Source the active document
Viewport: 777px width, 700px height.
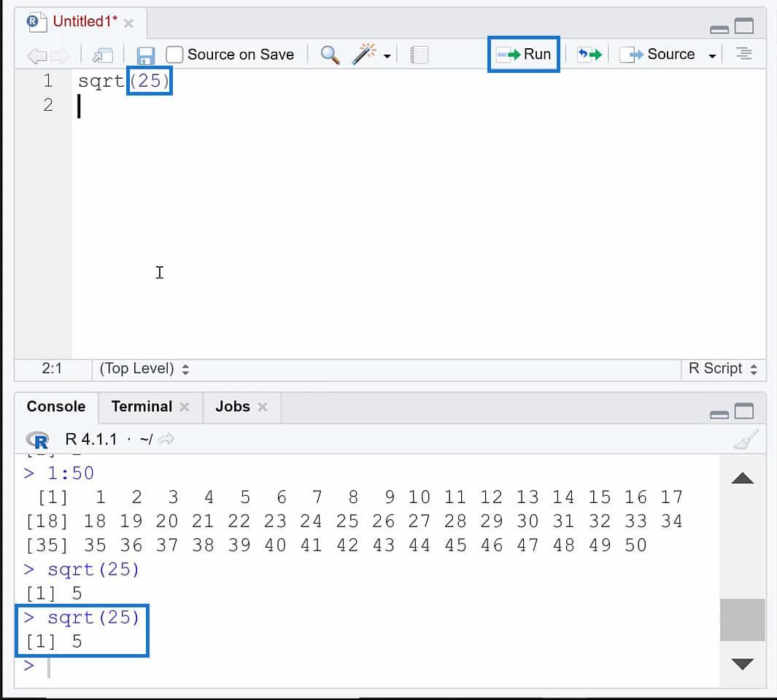pos(657,54)
